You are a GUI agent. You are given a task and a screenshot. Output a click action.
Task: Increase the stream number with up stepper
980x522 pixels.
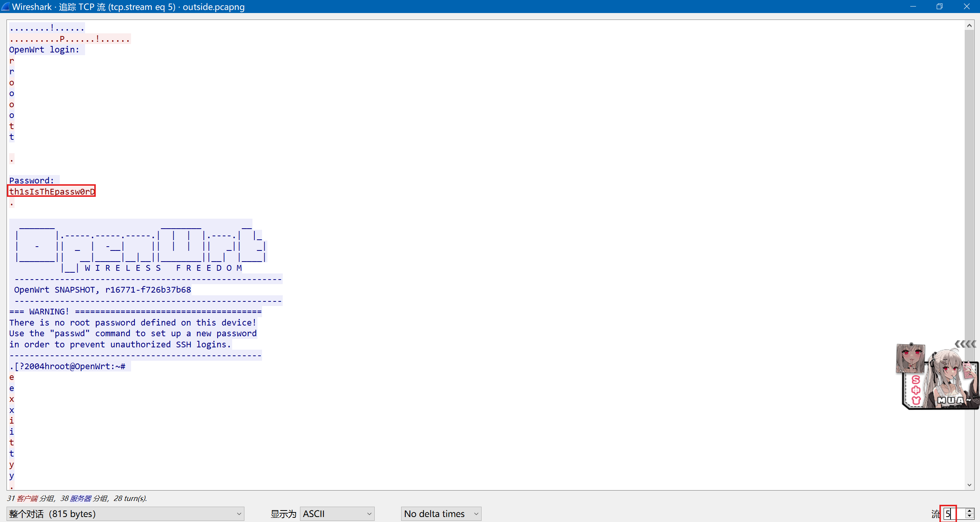[970, 511]
